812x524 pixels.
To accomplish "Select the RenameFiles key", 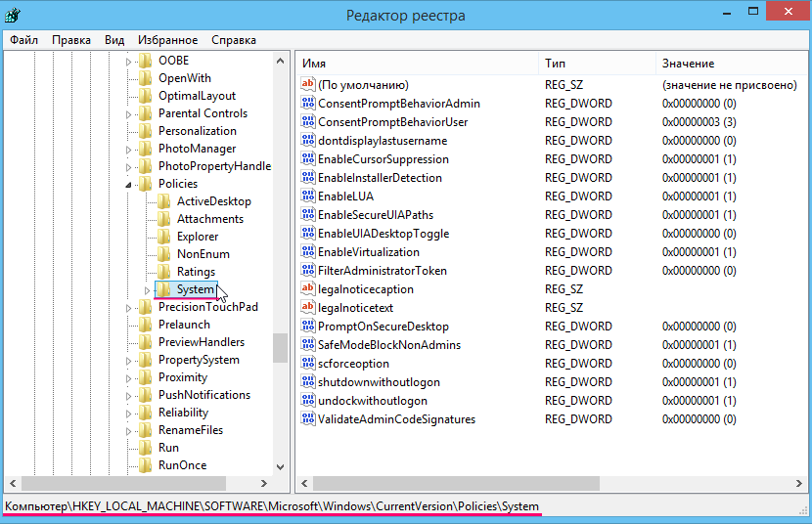I will [x=191, y=430].
